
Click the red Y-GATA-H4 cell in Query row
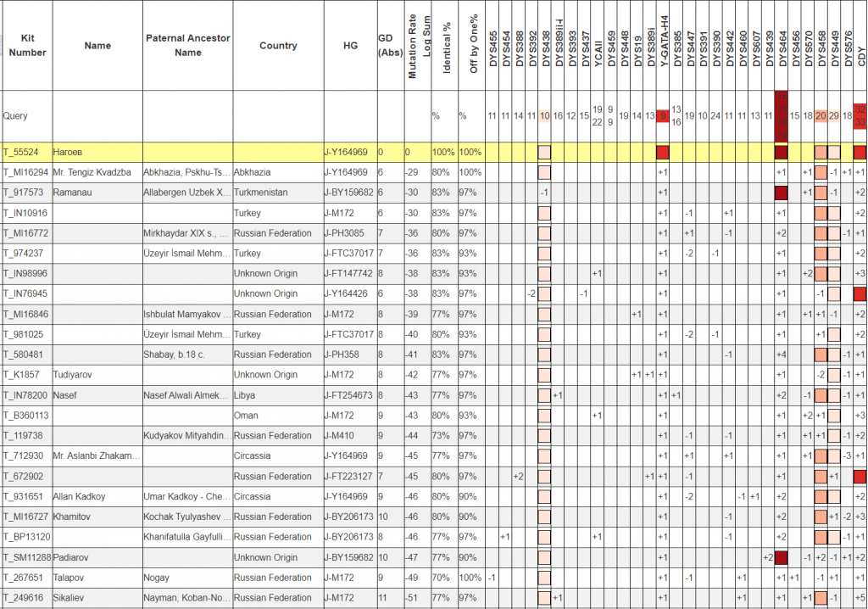[663, 115]
